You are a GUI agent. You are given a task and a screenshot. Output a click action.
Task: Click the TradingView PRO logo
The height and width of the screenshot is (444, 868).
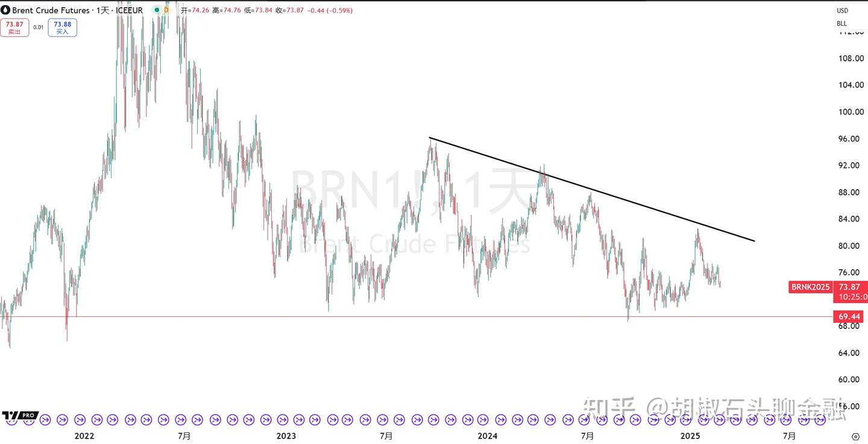(20, 416)
